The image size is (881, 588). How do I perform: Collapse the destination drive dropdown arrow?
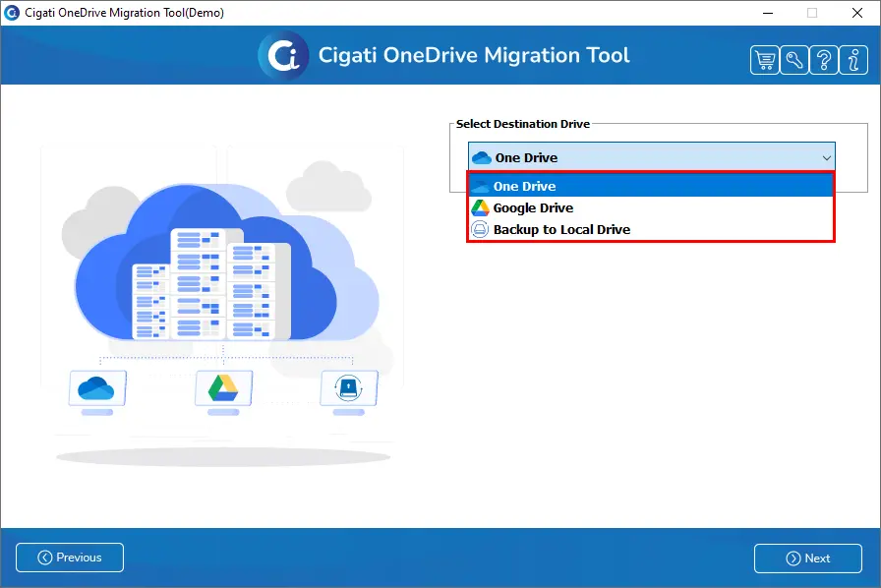click(827, 158)
